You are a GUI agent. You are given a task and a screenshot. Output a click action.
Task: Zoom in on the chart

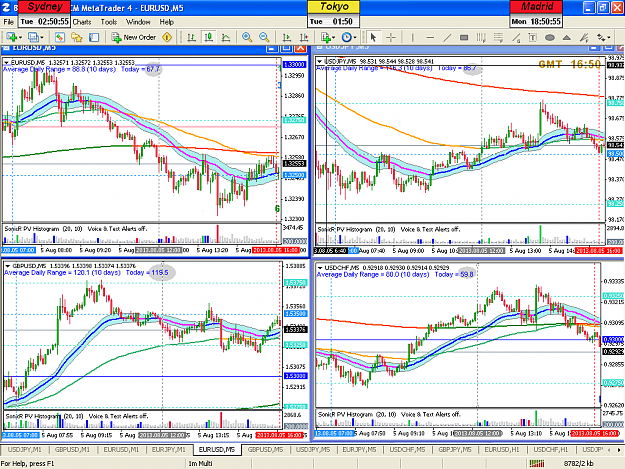(x=247, y=37)
